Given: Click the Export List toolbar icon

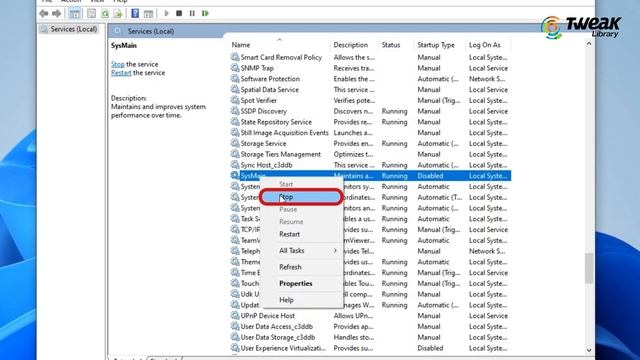Looking at the screenshot, I should coord(118,13).
